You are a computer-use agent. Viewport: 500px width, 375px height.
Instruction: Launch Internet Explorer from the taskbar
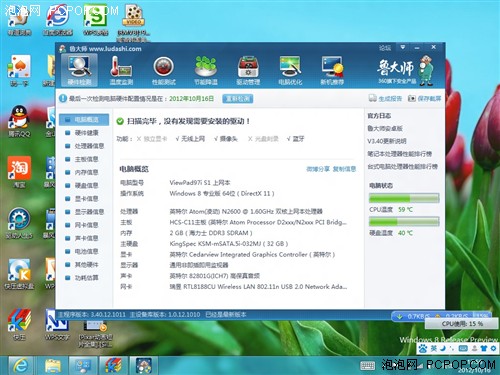[x=21, y=366]
